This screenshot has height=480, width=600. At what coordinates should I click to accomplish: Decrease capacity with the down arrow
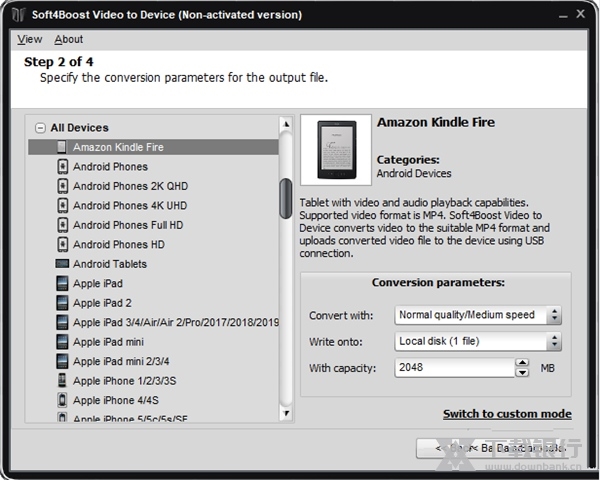click(522, 373)
